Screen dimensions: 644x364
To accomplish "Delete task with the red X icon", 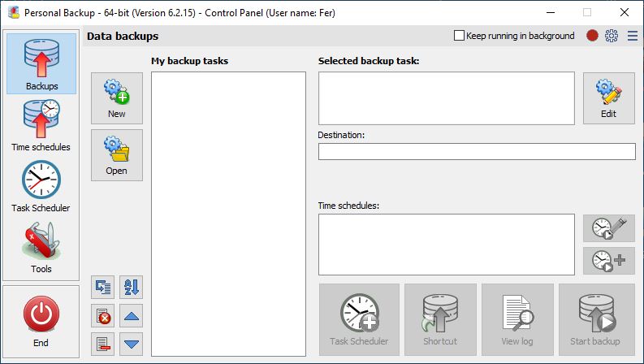I will [102, 316].
